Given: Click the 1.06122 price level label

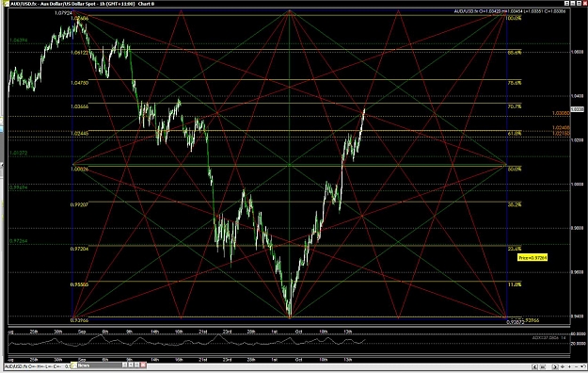Looking at the screenshot, I should tap(80, 53).
